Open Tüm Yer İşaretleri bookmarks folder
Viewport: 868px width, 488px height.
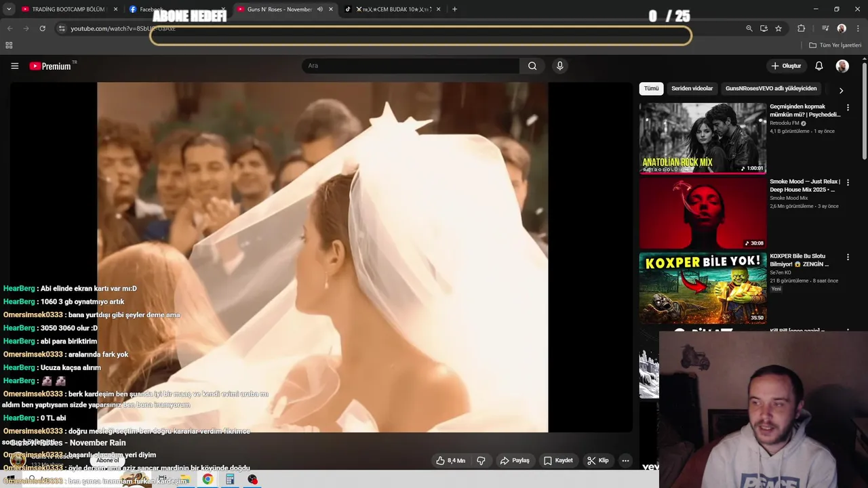(835, 45)
